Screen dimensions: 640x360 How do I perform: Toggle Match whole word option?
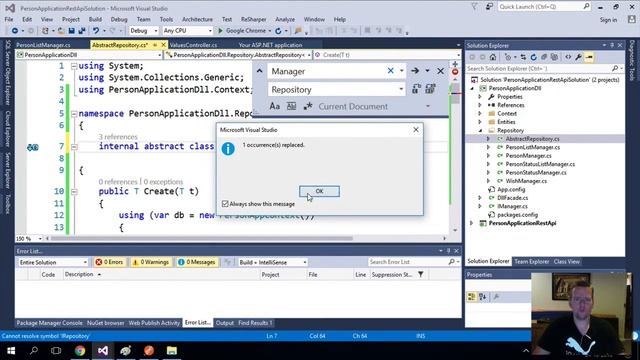point(291,106)
